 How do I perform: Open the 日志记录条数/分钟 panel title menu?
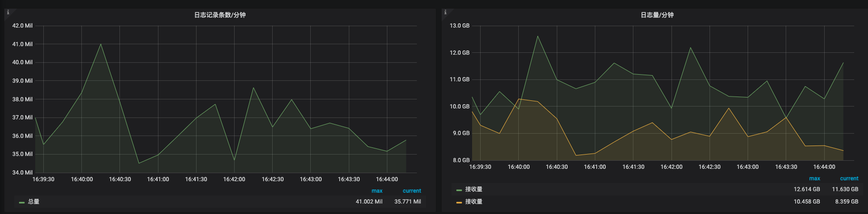click(220, 15)
